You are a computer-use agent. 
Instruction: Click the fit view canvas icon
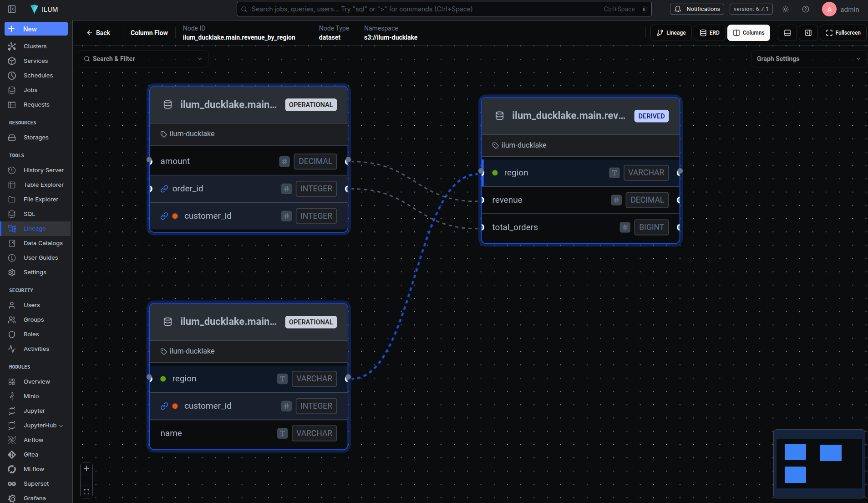86,492
